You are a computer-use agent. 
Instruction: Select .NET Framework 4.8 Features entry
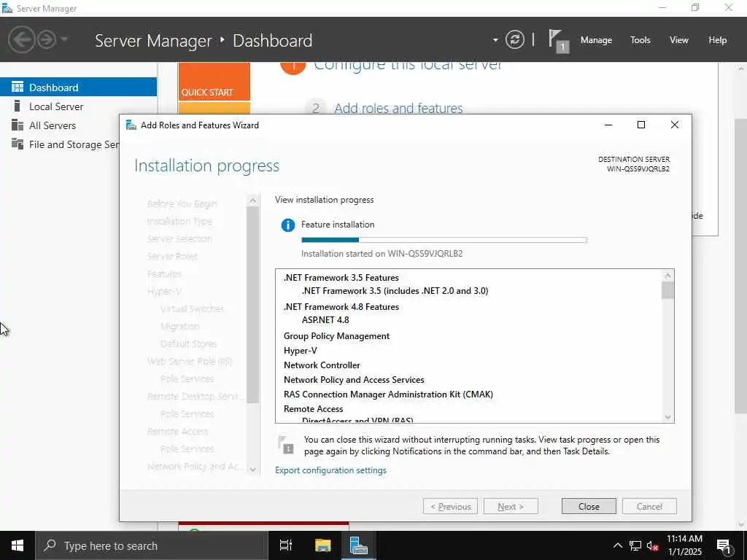point(341,307)
